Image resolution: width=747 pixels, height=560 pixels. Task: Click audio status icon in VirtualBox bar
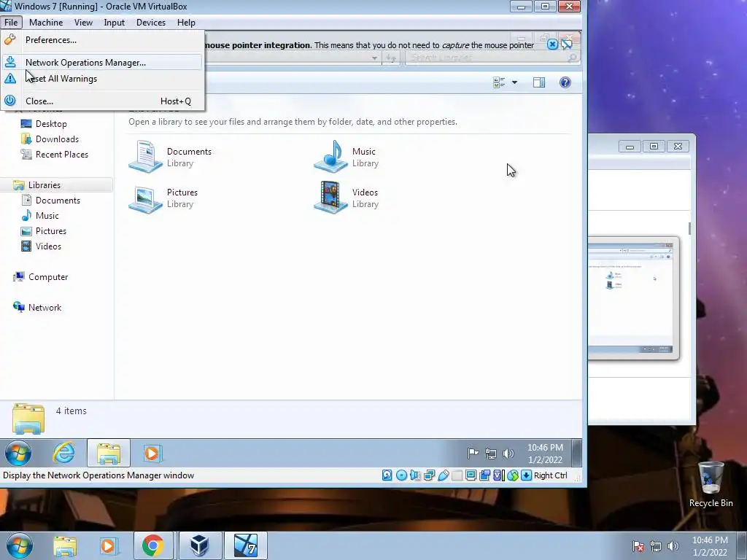pos(415,475)
